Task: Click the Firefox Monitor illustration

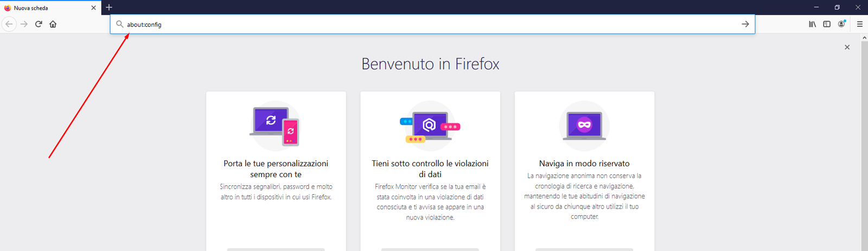Action: click(430, 126)
